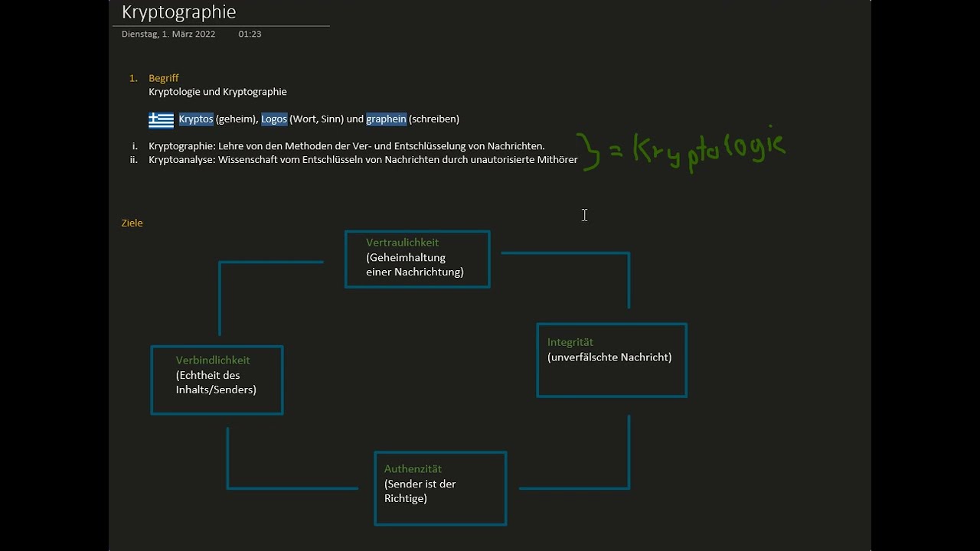Select the date Dienstag, 1. März 2022
The height and width of the screenshot is (551, 980).
point(168,34)
